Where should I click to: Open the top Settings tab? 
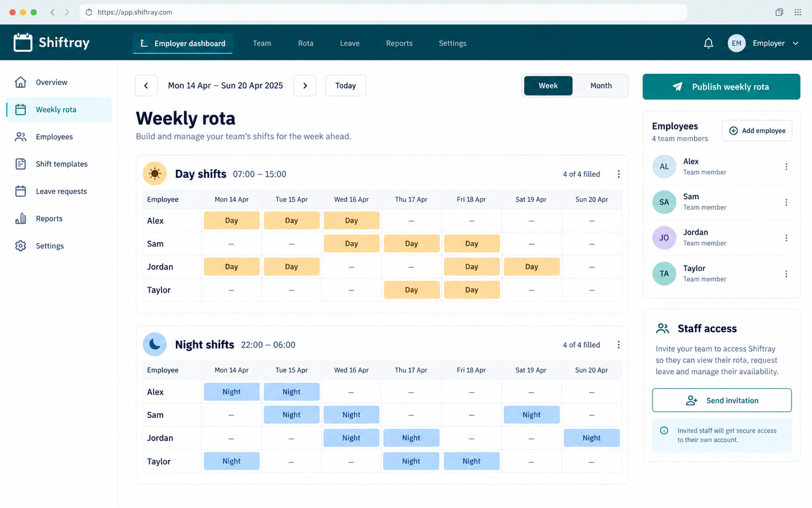tap(453, 44)
